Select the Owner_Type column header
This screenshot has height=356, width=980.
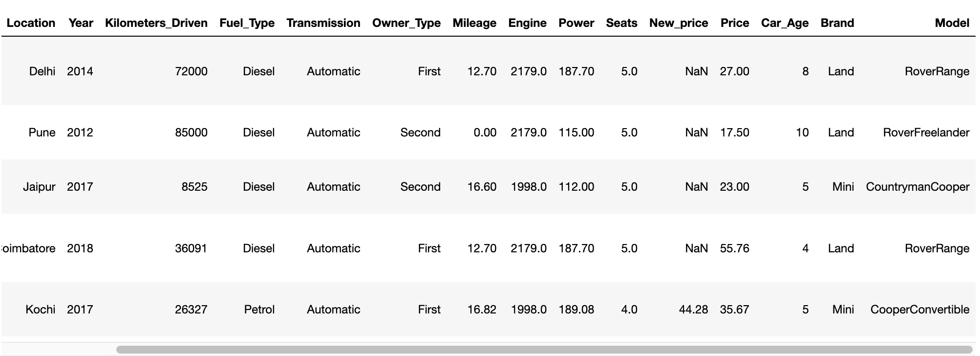(406, 23)
